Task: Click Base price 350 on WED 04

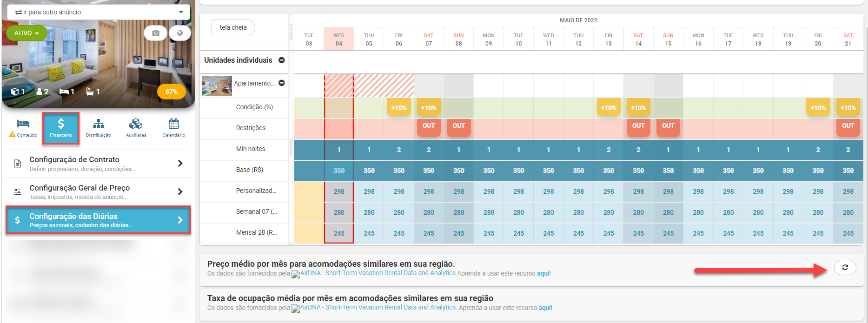Action: click(x=339, y=171)
